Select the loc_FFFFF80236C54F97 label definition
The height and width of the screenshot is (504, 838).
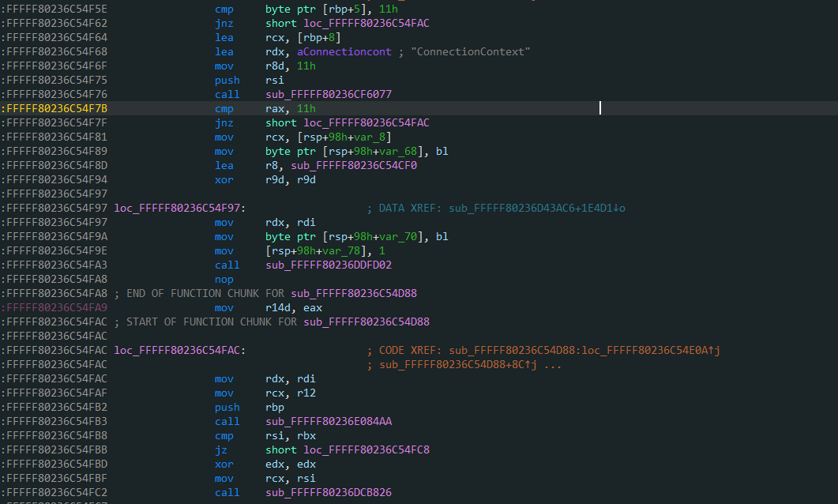[x=179, y=208]
